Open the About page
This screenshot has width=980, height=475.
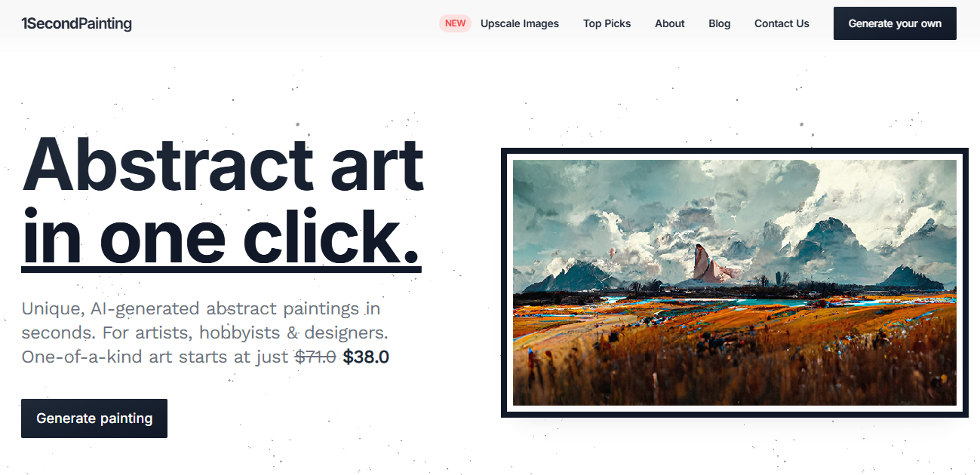point(669,23)
